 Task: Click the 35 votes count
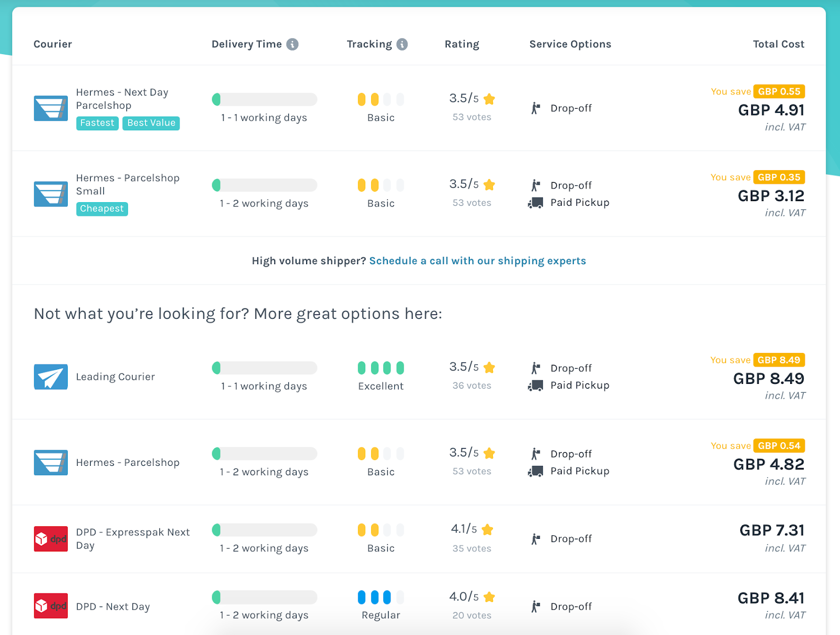(472, 548)
